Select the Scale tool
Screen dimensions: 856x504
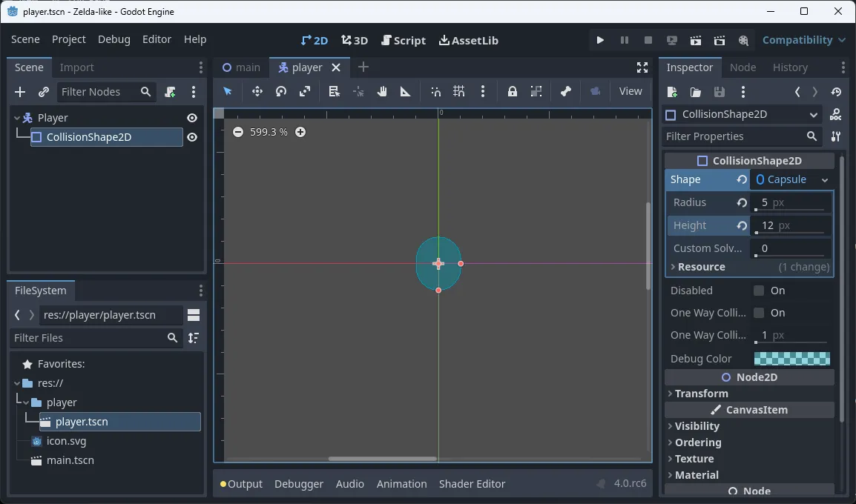coord(303,91)
